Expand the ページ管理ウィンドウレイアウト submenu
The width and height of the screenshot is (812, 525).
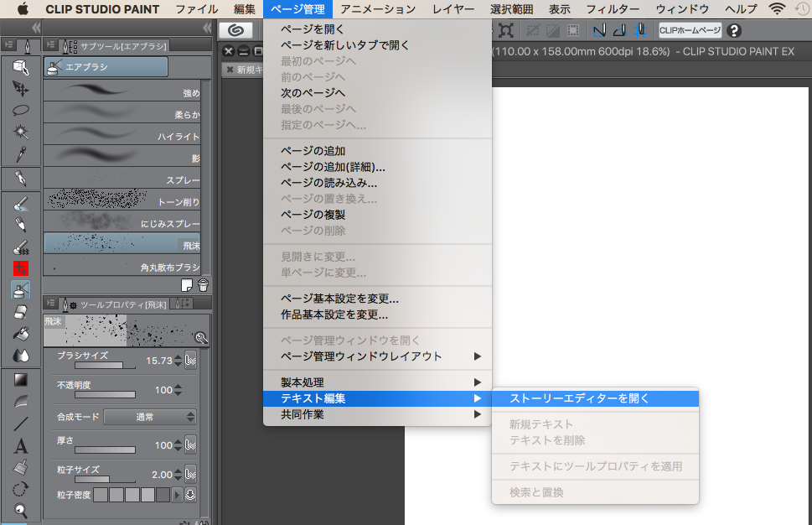377,356
